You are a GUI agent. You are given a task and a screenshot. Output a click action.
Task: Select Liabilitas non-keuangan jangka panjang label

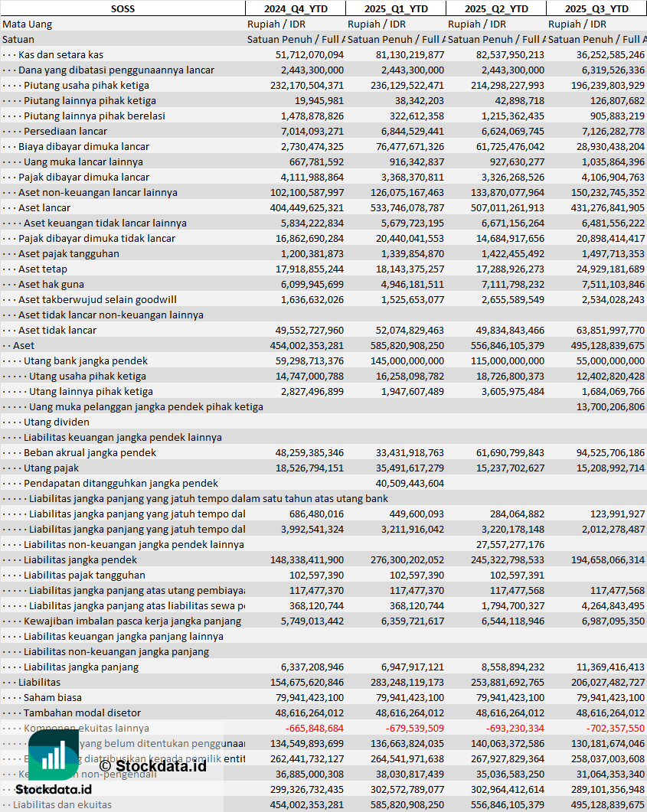click(x=116, y=652)
